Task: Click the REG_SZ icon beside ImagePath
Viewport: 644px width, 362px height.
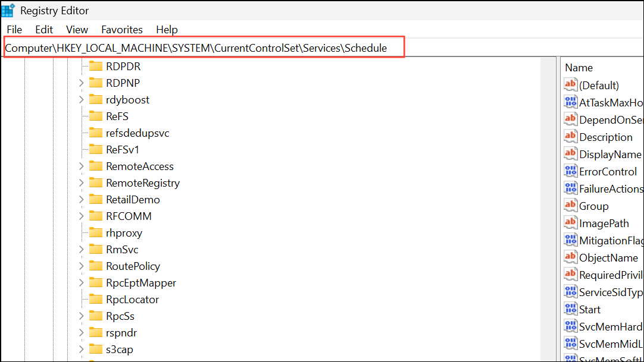Action: pos(570,223)
